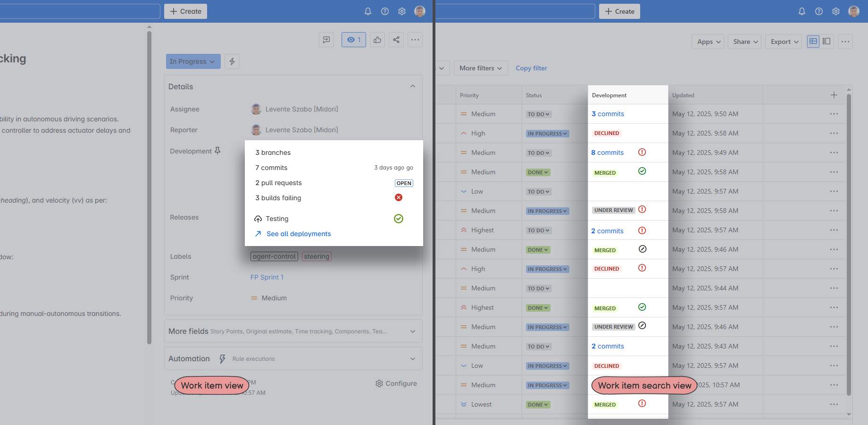Toggle watching via the eye icon
Viewport: 868px width, 425px height.
353,40
